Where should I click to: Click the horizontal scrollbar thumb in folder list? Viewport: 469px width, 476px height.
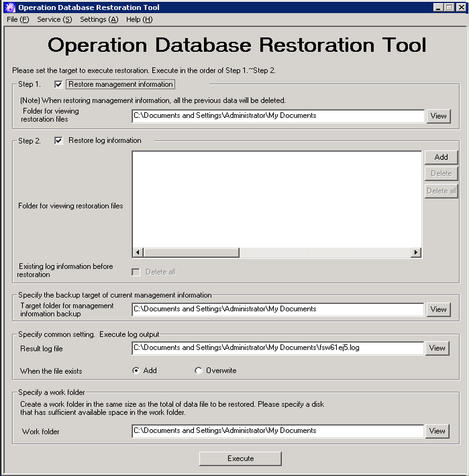191,253
